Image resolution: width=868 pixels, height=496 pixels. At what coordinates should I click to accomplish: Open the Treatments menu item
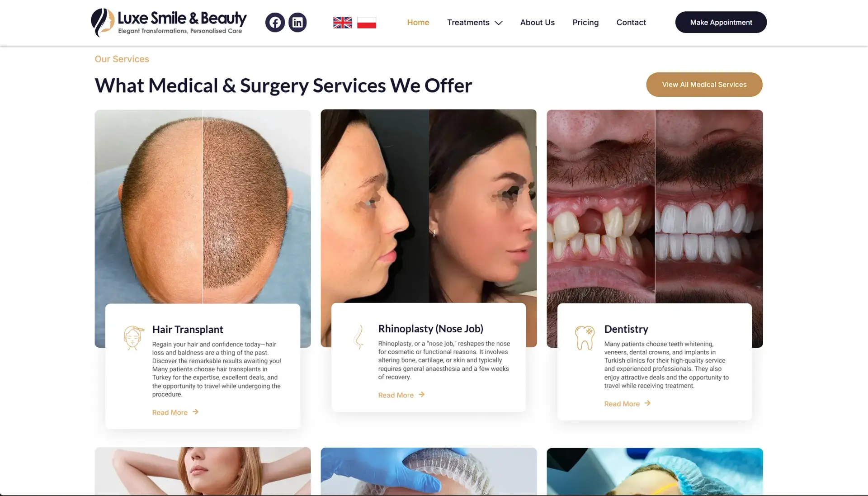pyautogui.click(x=468, y=23)
